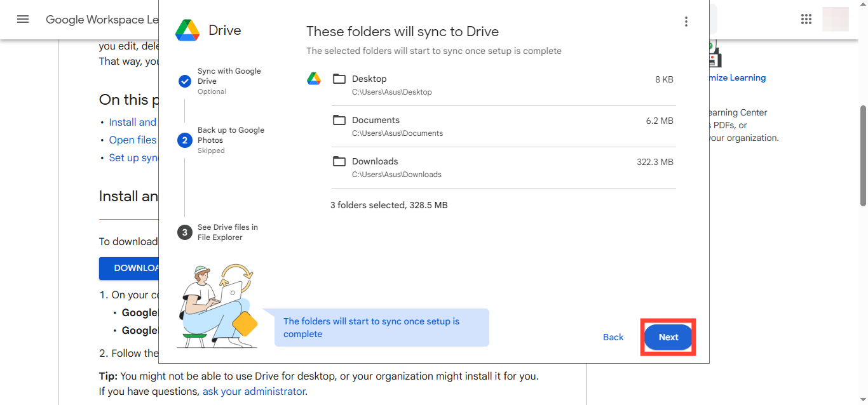Screen dimensions: 868x405
Task: Click the Google Drive logo in dialog
Action: (187, 30)
